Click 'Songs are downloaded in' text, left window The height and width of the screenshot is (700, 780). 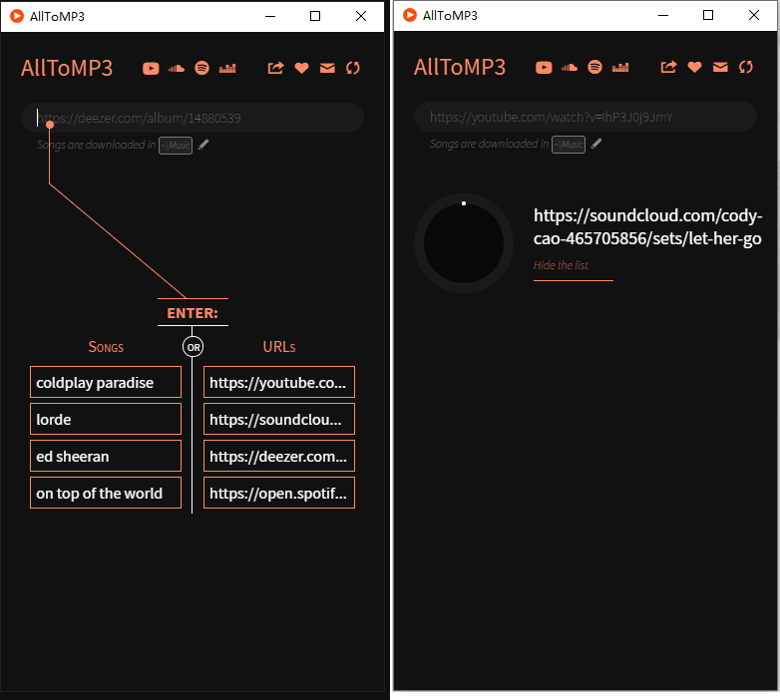tap(96, 145)
